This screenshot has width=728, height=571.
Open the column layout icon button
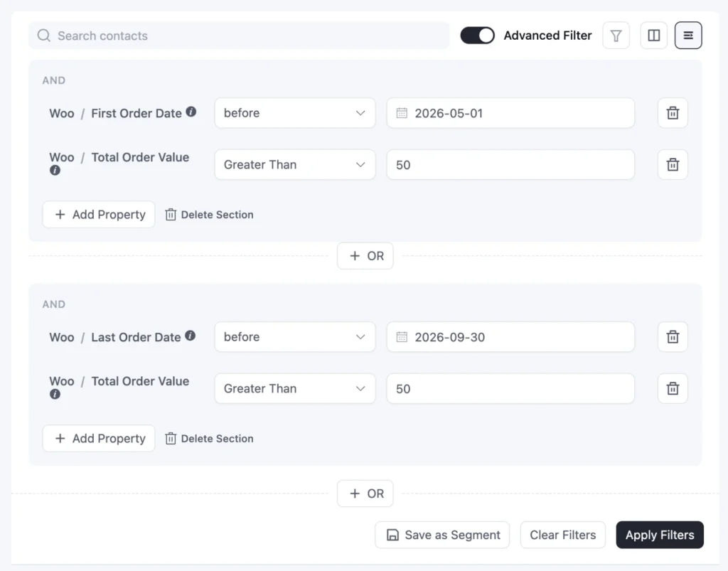click(x=654, y=36)
